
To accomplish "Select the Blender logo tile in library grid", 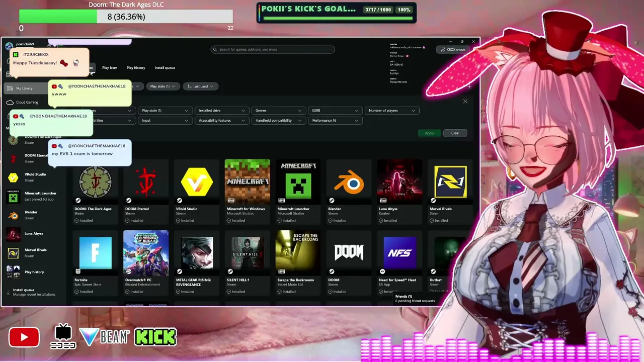I will [349, 182].
